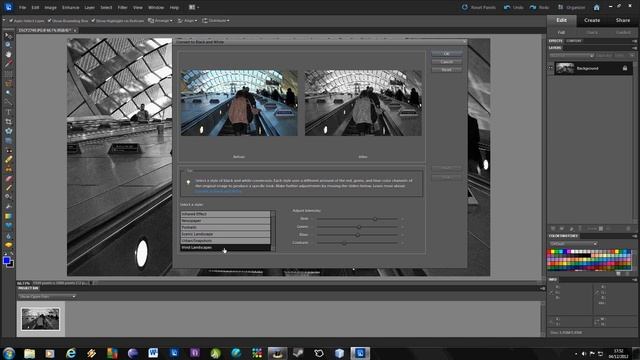Click the foreground color swatch in toolbox
The height and width of the screenshot is (360, 640).
click(6, 261)
